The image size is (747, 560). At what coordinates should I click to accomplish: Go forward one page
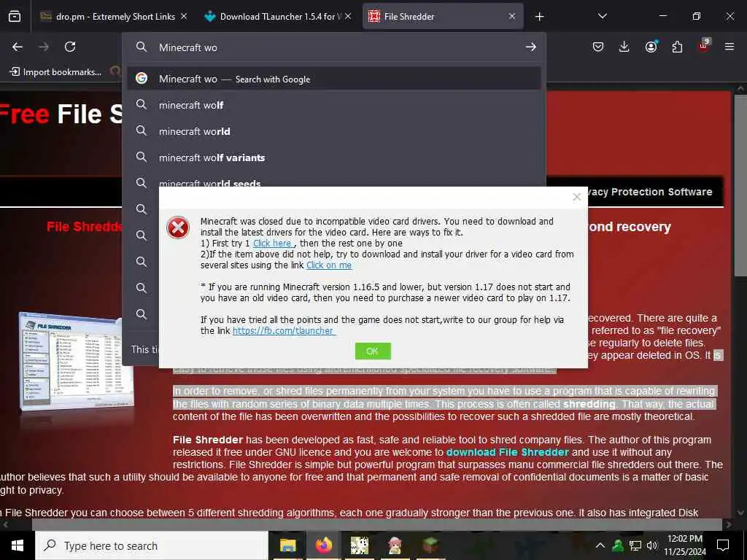coord(44,47)
